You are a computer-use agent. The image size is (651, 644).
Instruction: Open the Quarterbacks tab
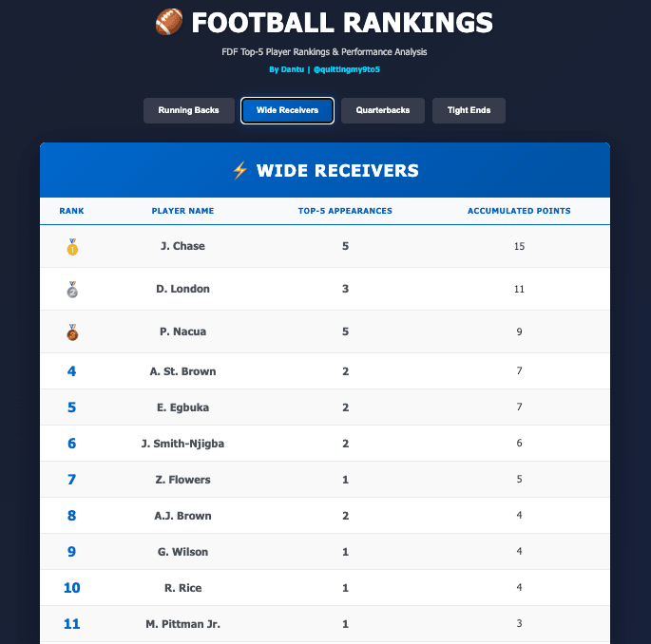(x=383, y=111)
